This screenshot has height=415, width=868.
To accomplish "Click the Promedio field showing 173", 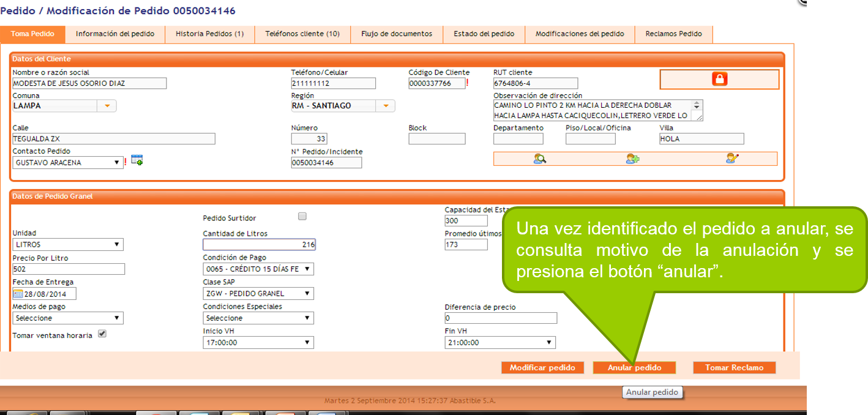I will [x=466, y=245].
